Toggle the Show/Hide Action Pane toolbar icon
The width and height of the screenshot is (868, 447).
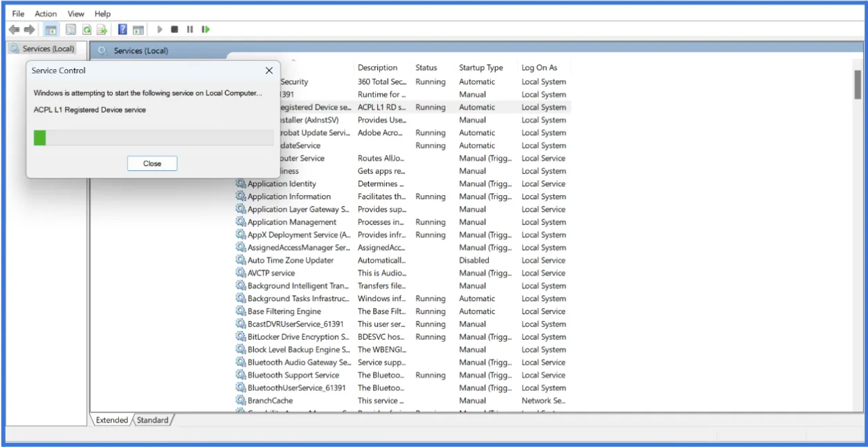coord(138,30)
